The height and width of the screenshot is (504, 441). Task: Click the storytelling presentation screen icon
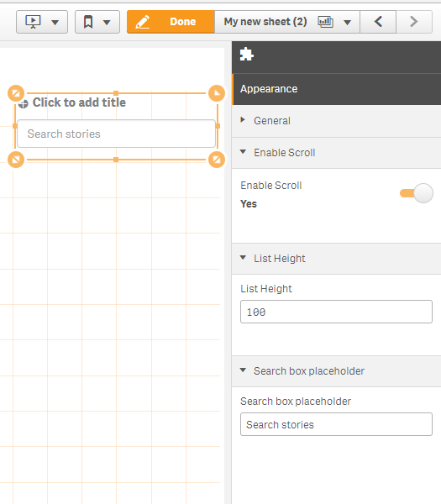[33, 22]
